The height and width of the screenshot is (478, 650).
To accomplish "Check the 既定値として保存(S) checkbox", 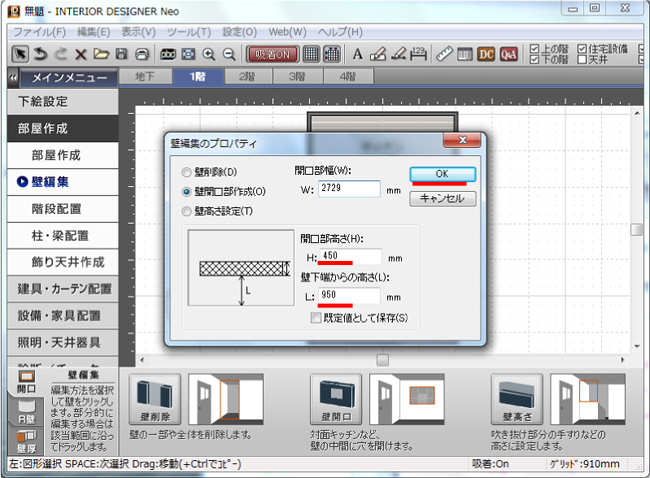I will pos(316,317).
